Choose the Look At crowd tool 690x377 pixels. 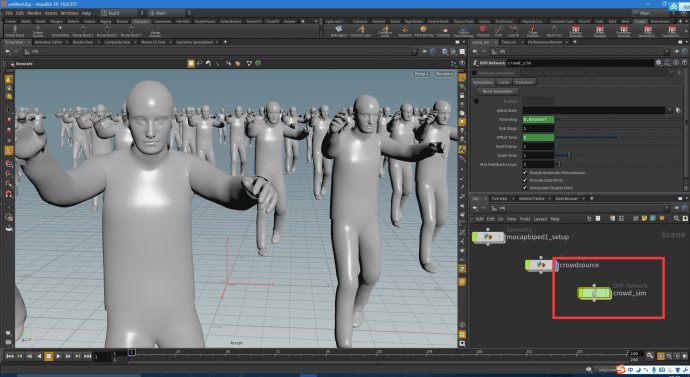514,31
